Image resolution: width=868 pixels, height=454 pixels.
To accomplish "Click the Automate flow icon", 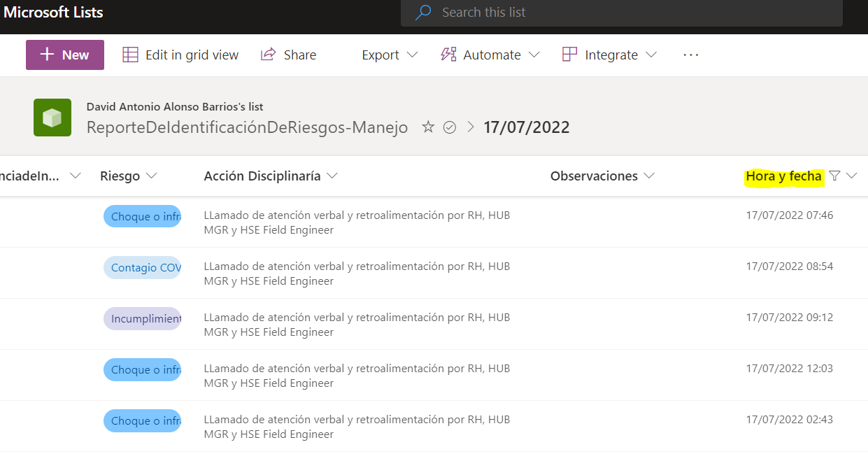I will [x=448, y=55].
